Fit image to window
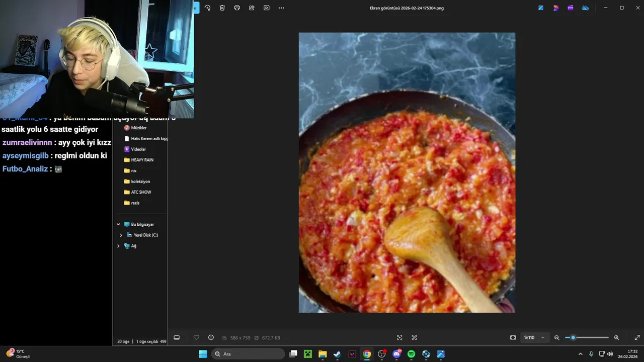The height and width of the screenshot is (362, 644). [513, 337]
